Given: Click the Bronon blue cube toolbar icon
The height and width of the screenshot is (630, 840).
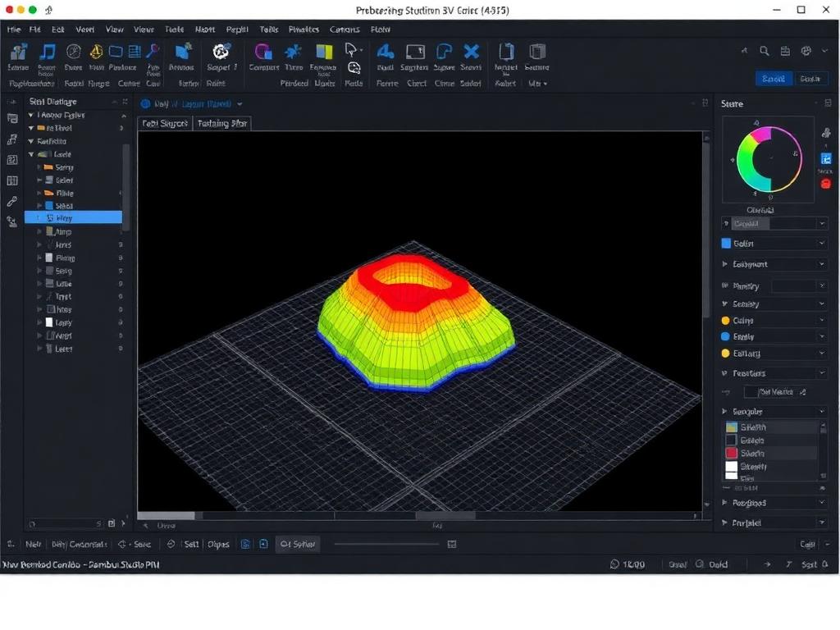Looking at the screenshot, I should point(183,52).
